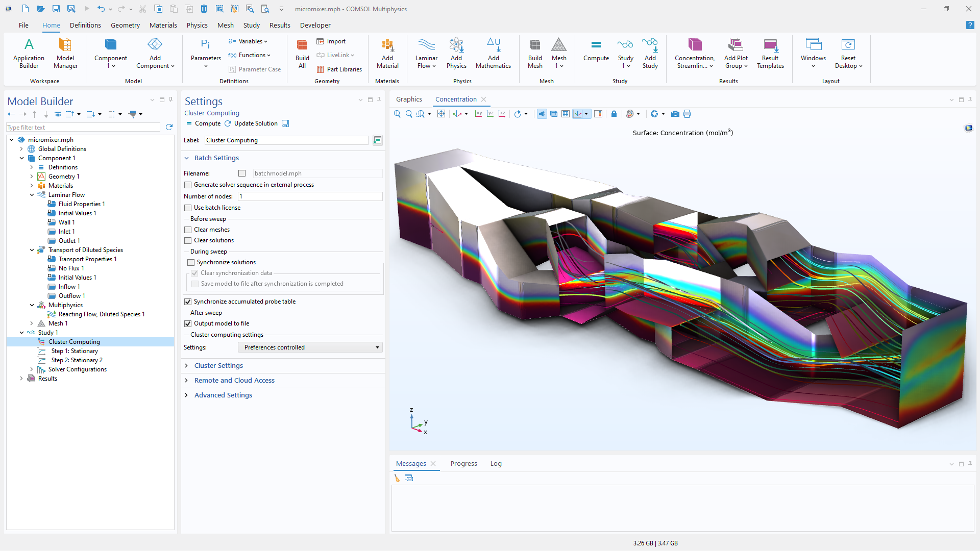
Task: Take image snapshot with camera icon
Action: pyautogui.click(x=675, y=114)
